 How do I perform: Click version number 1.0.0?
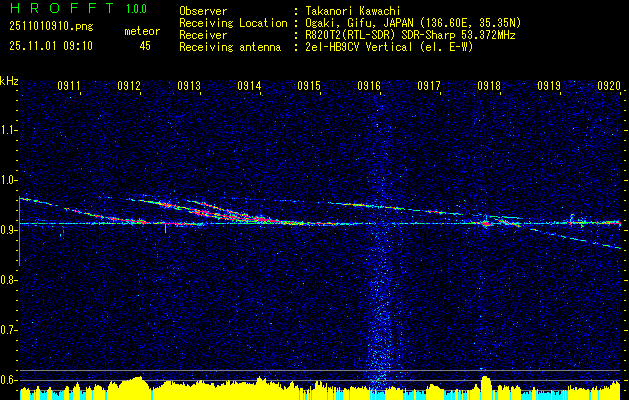136,8
